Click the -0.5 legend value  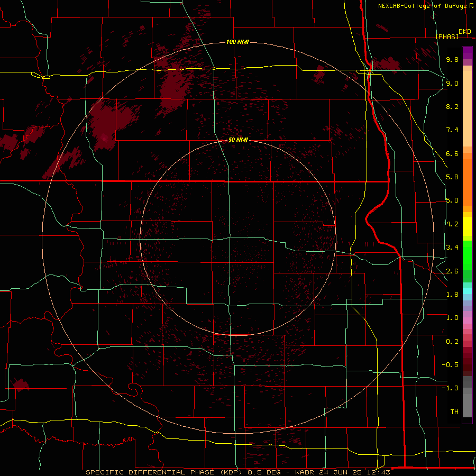pyautogui.click(x=450, y=365)
